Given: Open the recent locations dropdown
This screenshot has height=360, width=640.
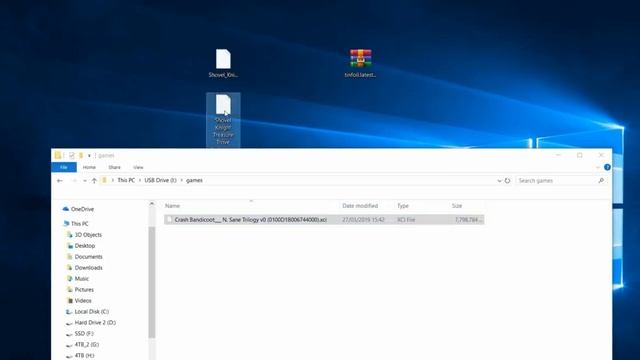Looking at the screenshot, I should click(x=84, y=180).
